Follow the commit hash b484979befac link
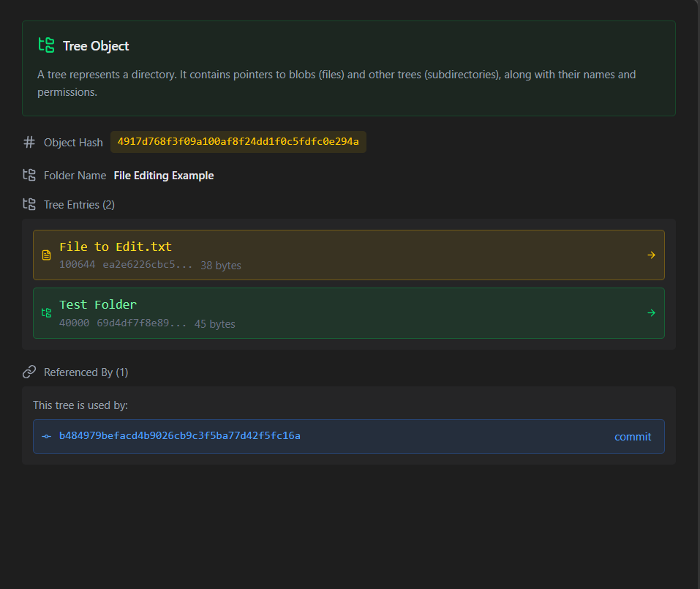Viewport: 700px width, 589px height. pyautogui.click(x=179, y=435)
